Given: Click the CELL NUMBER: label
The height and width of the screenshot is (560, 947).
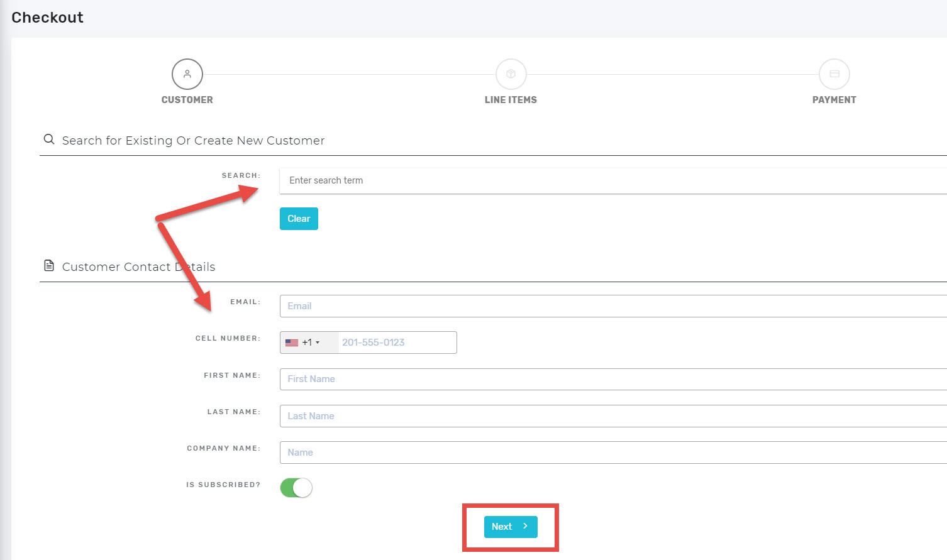Looking at the screenshot, I should point(228,338).
